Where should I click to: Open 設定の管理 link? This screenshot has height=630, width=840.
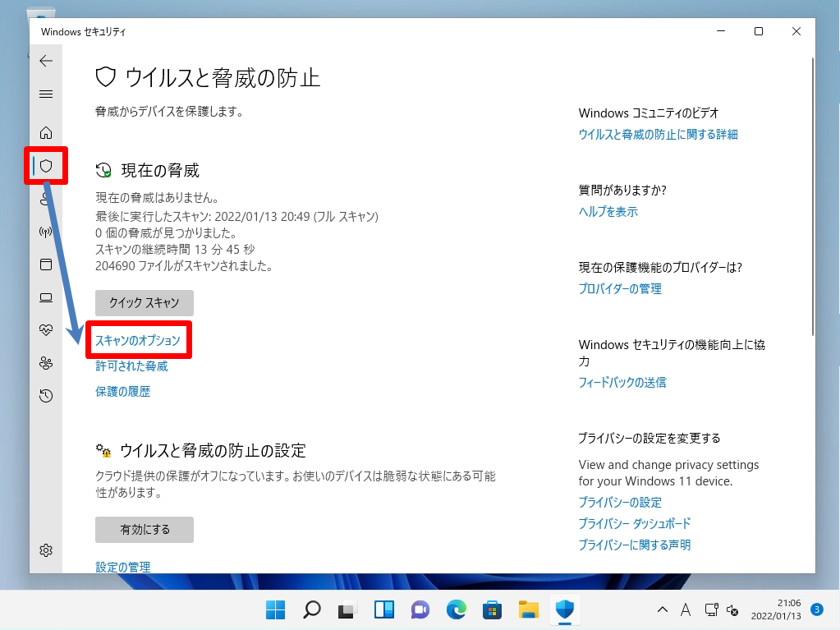(x=122, y=567)
